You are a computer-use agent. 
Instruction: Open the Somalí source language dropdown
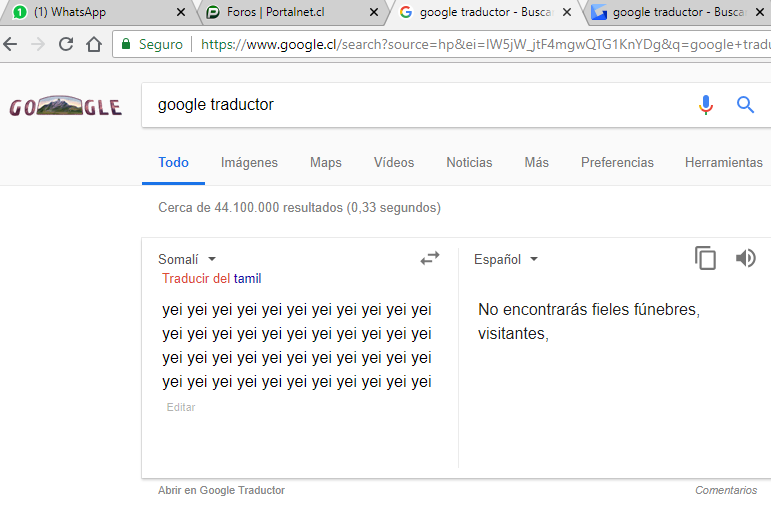point(187,259)
